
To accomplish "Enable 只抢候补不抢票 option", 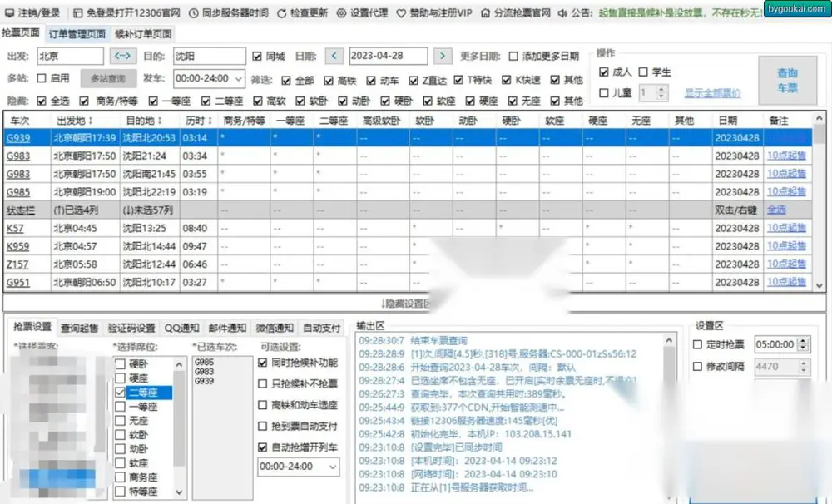I will [262, 383].
